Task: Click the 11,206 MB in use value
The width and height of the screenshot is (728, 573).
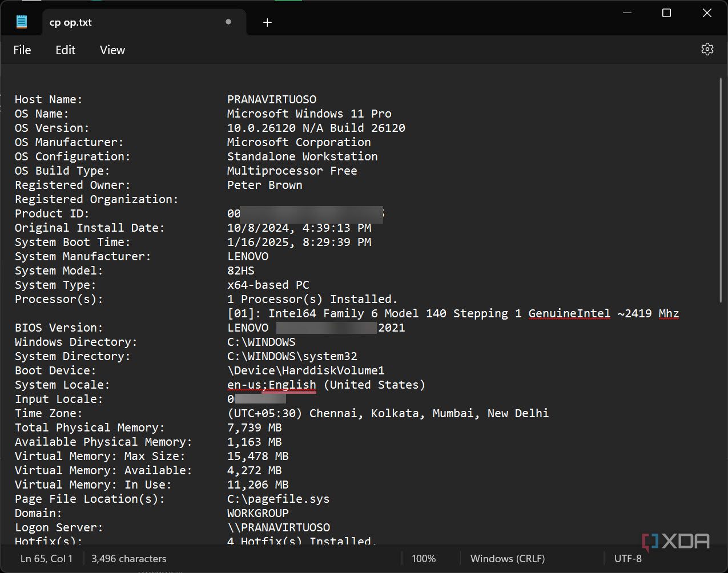Action: (258, 485)
